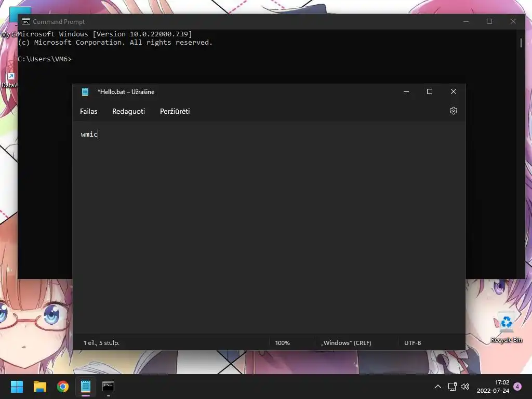Open File Explorer from the taskbar
Image resolution: width=532 pixels, height=399 pixels.
point(39,387)
